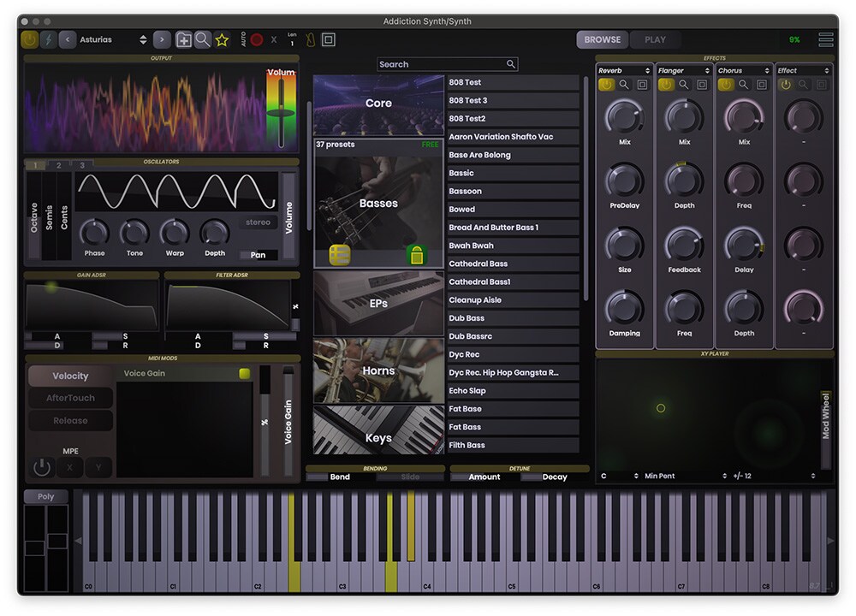856x616 pixels.
Task: Enable the fourth Effect slot power button
Action: coord(786,84)
